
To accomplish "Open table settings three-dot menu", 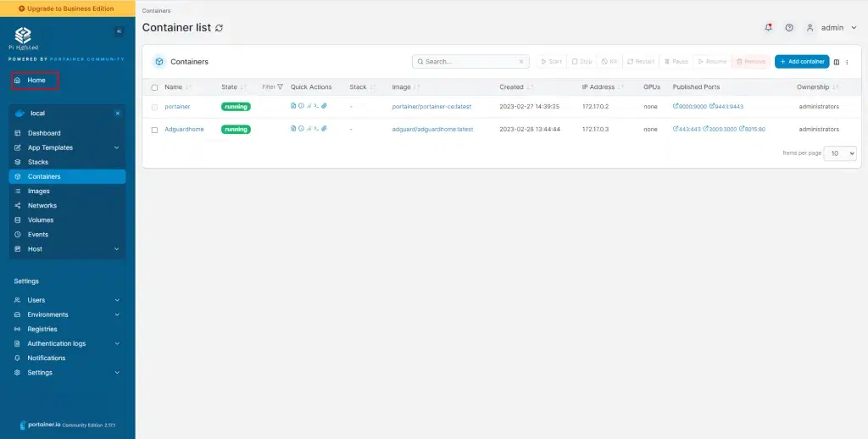I will point(847,62).
